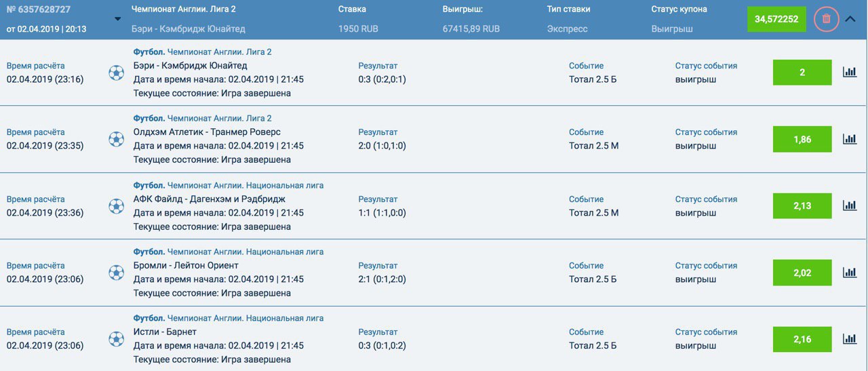Click coupon date от 02.04.2019 | 20:13
Image resolution: width=868 pixels, height=371 pixels.
(46, 29)
